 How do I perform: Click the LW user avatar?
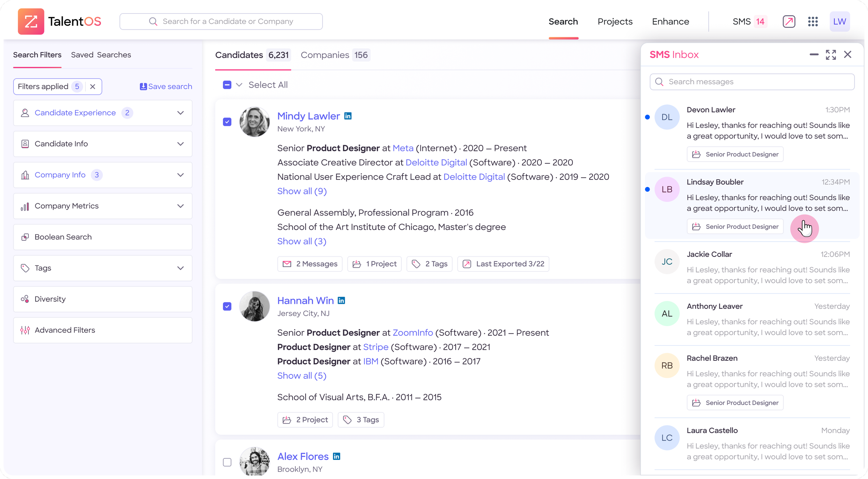tap(839, 22)
